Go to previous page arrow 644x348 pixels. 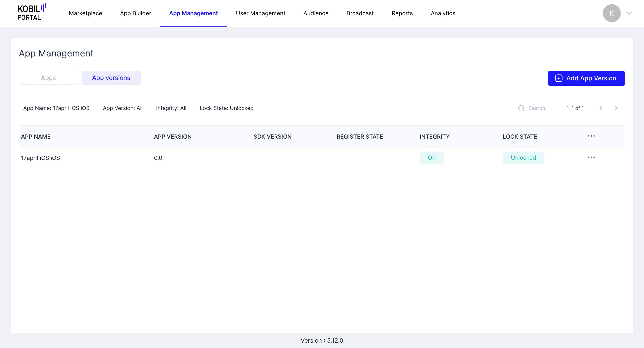pyautogui.click(x=600, y=108)
